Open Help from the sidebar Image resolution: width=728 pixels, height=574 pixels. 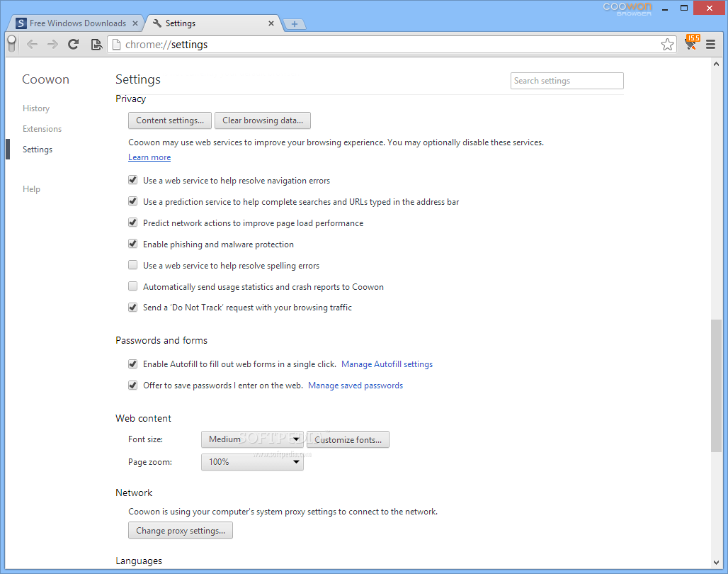(32, 189)
